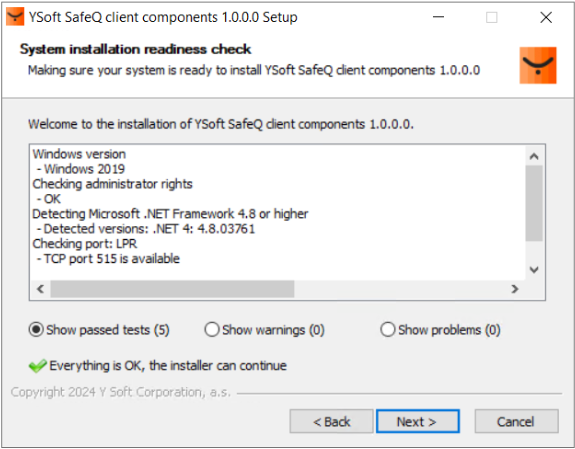This screenshot has width=575, height=449.
Task: Click the Detected versions .NET log line
Action: pyautogui.click(x=146, y=229)
